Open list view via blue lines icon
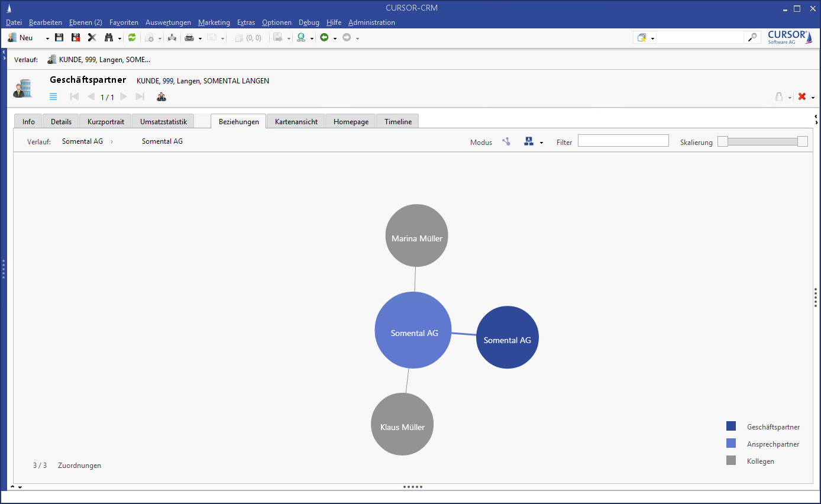This screenshot has width=821, height=504. click(x=53, y=96)
